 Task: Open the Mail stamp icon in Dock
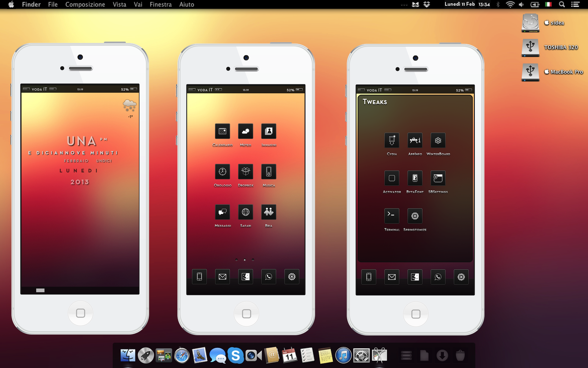tap(200, 356)
